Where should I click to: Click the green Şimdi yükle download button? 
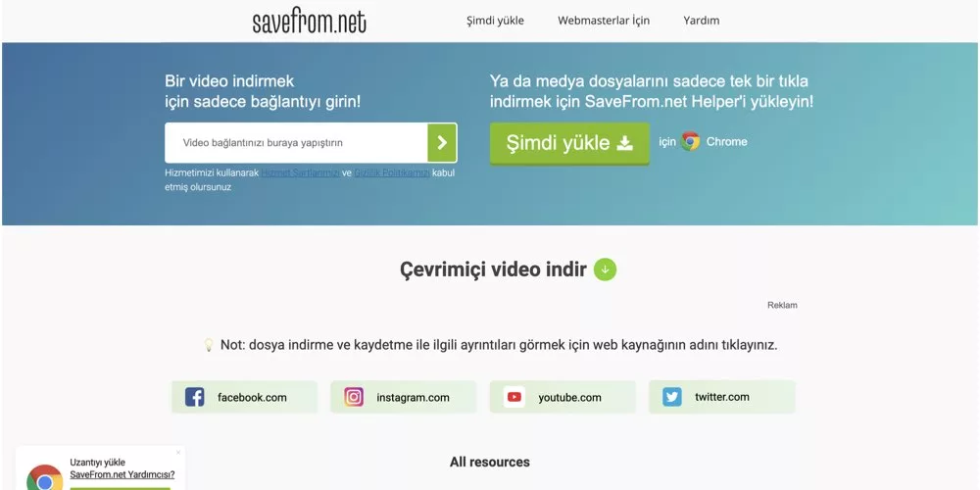(569, 143)
